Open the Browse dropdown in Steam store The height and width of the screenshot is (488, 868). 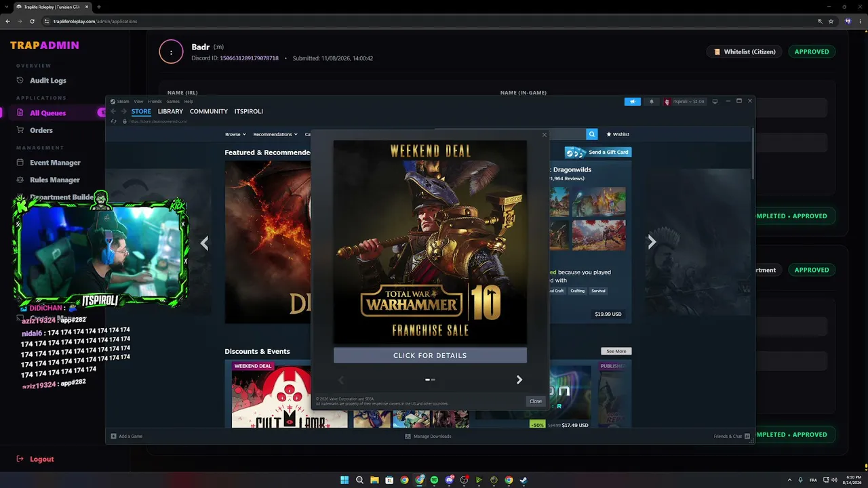pos(235,134)
